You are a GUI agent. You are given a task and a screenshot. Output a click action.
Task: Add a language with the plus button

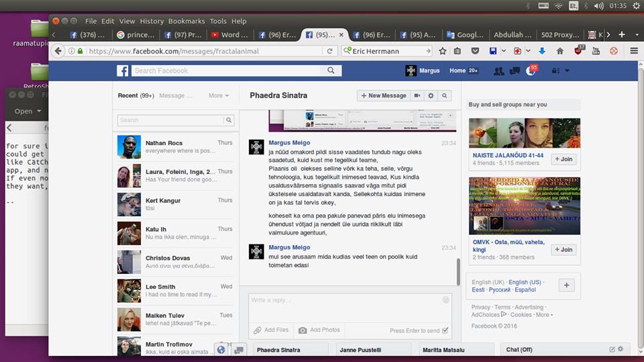point(566,285)
